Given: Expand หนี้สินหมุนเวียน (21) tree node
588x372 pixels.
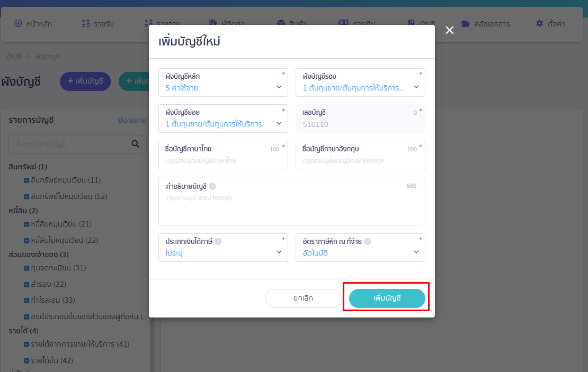Looking at the screenshot, I should point(26,224).
